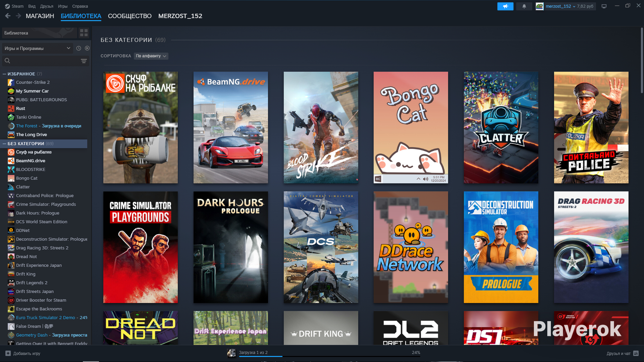Open the Drag Racing 3D cover
Screen dimensions: 644x362
[591, 247]
